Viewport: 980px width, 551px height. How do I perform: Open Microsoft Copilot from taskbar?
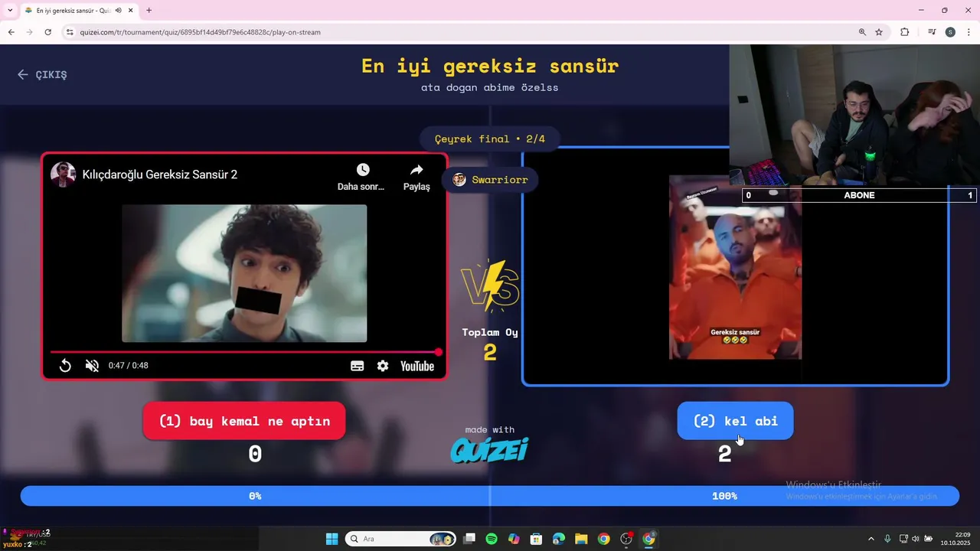(x=514, y=539)
